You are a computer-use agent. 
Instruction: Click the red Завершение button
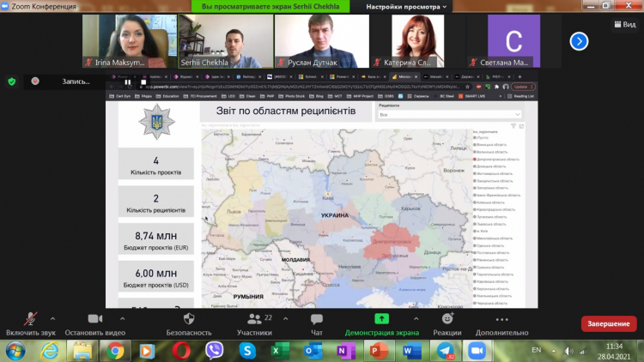(609, 323)
